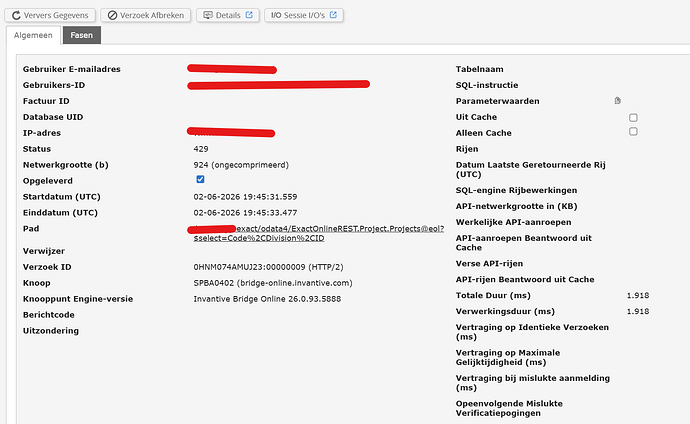Click the Vertraging bij mislukte aanmelding label
Viewport: 690px width, 424px height.
[533, 383]
